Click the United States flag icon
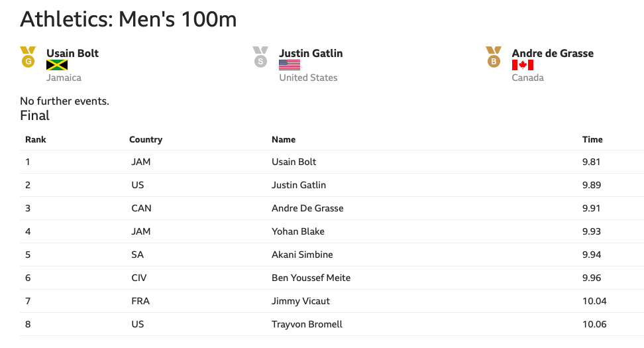644x348 pixels. 290,65
